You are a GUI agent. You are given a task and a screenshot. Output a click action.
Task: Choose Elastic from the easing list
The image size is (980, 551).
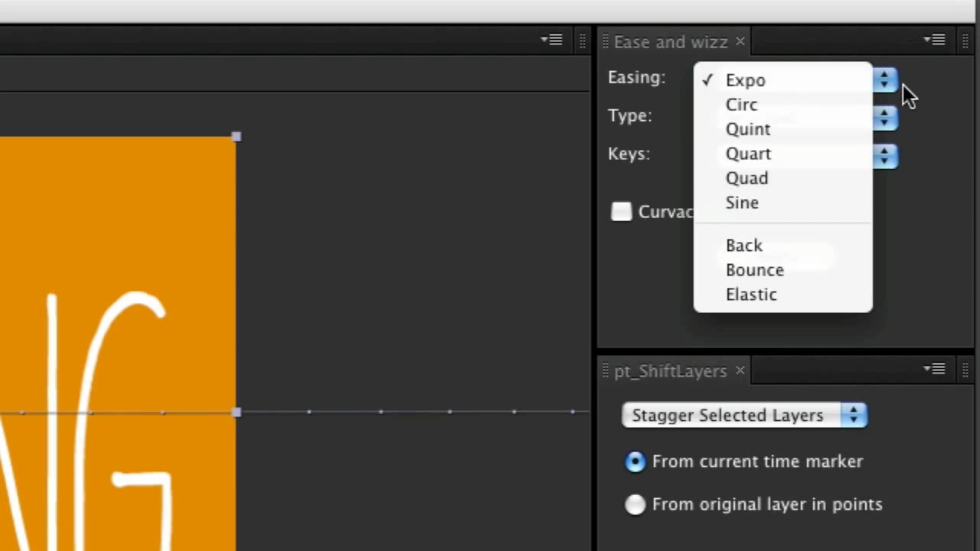[x=751, y=295]
